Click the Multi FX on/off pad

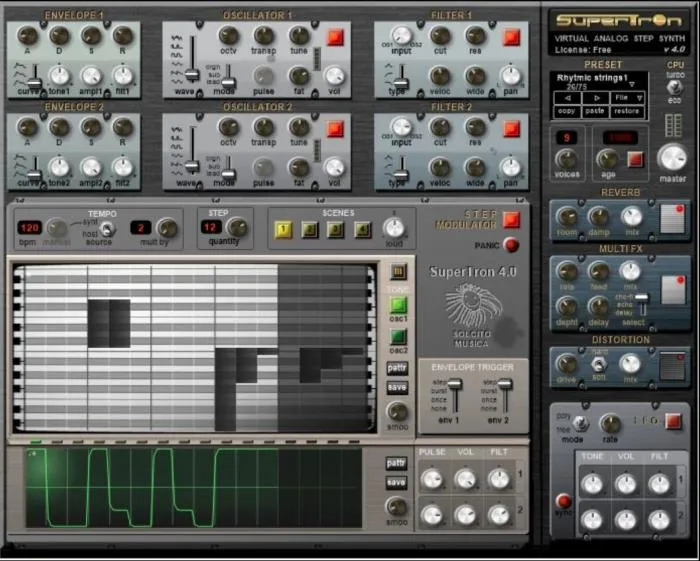coord(672,289)
